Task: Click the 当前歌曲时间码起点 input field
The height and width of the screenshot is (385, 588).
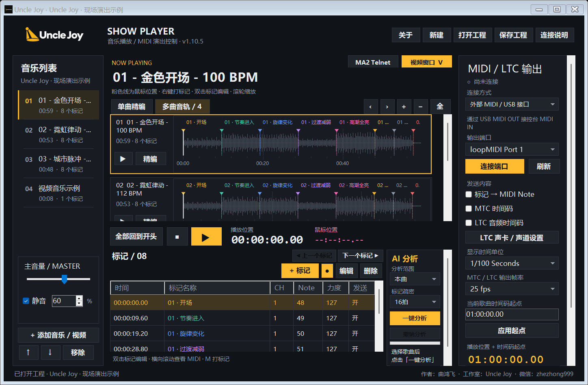Action: point(512,314)
